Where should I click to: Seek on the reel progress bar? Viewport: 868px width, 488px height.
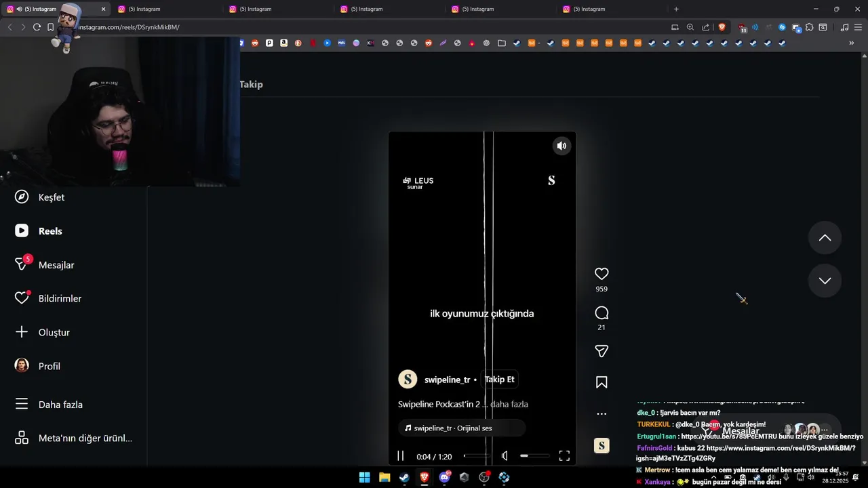pos(475,456)
